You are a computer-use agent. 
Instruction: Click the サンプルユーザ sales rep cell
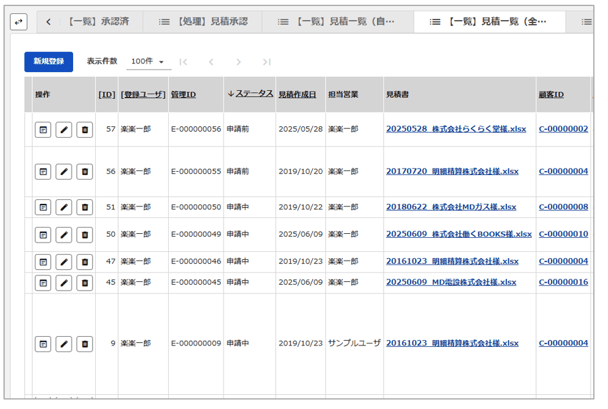click(354, 343)
